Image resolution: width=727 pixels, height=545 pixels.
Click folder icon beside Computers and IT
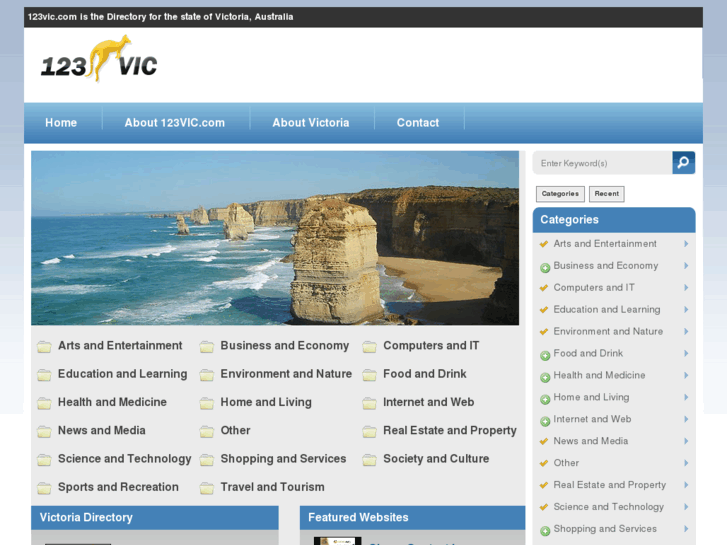[370, 346]
